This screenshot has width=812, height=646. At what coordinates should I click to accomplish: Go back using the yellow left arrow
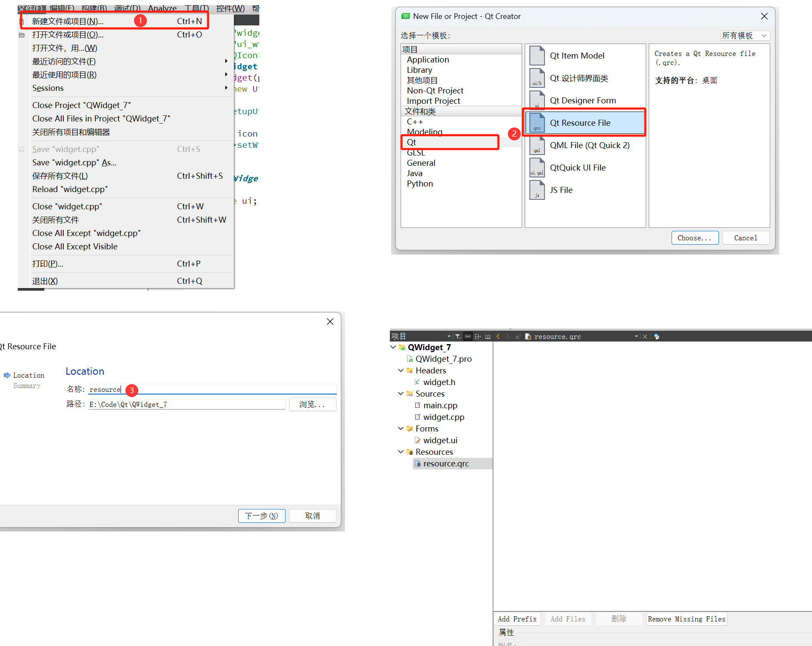pyautogui.click(x=498, y=336)
